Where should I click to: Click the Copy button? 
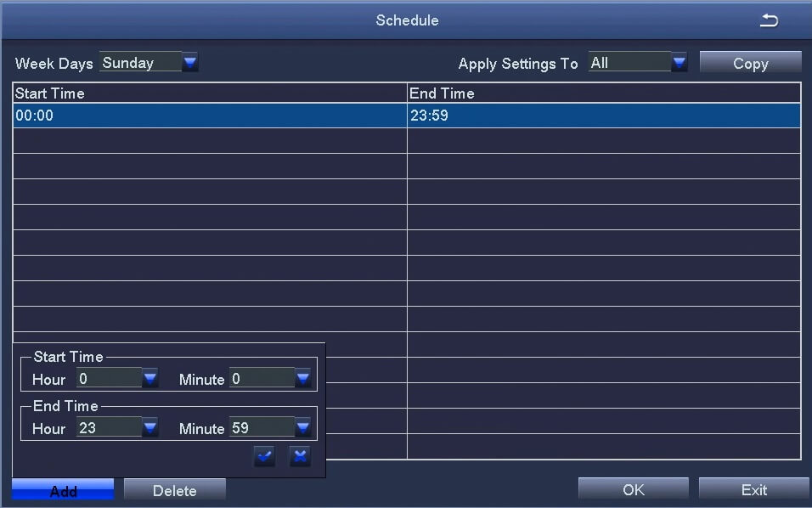point(750,63)
